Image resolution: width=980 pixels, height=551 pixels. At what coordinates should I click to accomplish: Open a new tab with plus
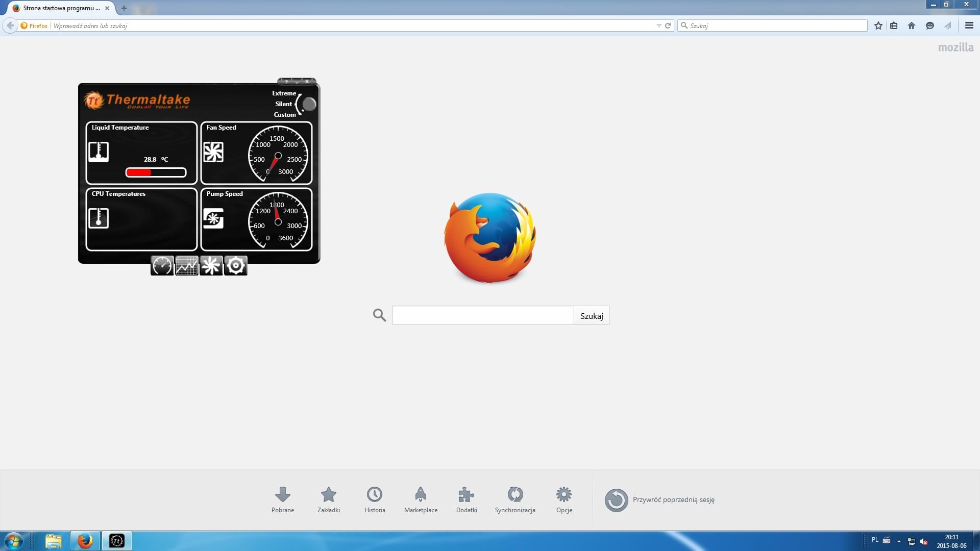coord(124,8)
